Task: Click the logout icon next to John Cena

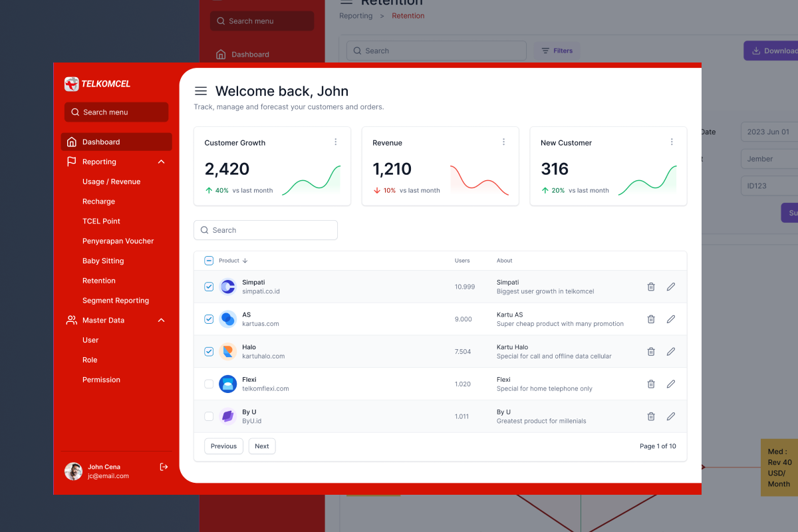Action: point(164,467)
